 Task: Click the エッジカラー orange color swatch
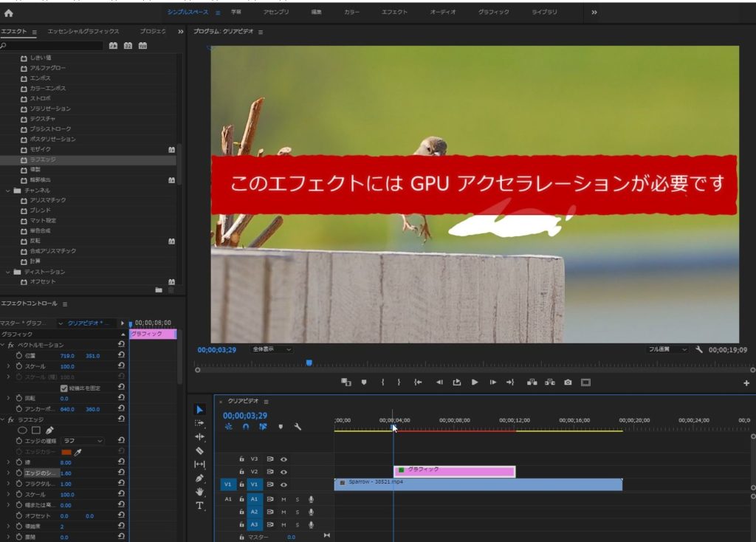point(66,452)
